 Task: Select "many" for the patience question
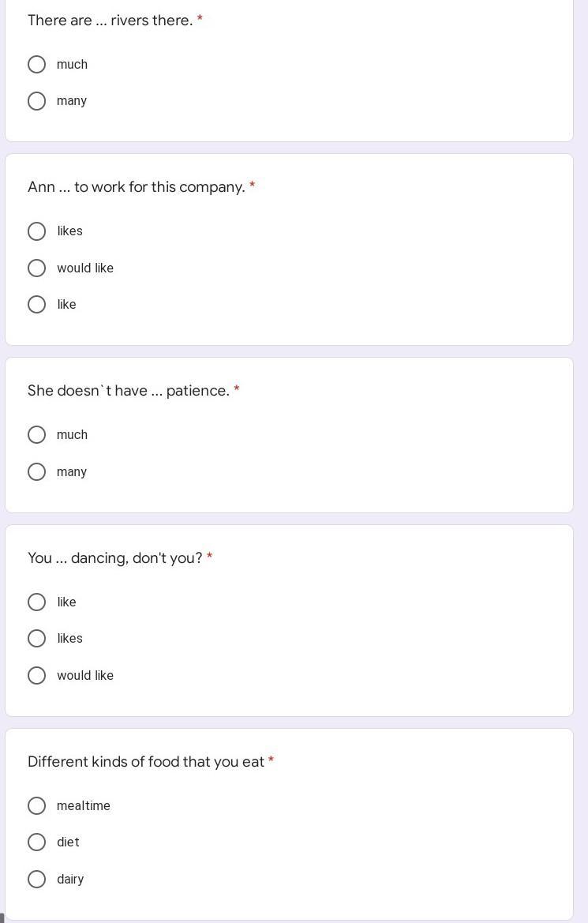[x=37, y=471]
